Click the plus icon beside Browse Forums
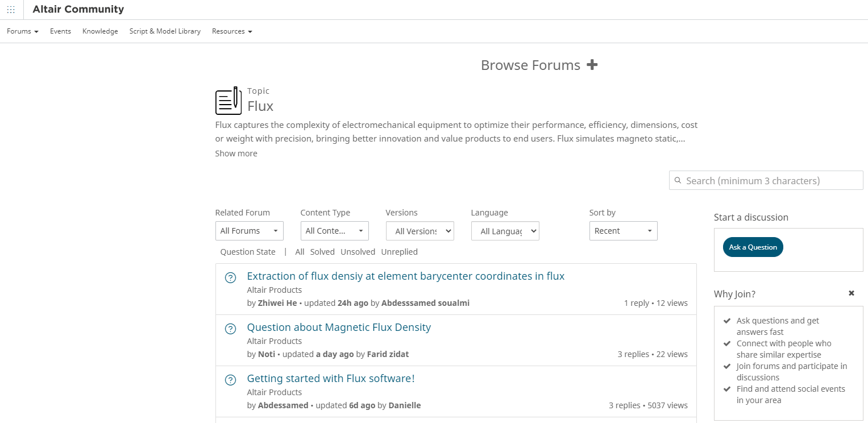Viewport: 868px width, 423px height. coord(592,65)
